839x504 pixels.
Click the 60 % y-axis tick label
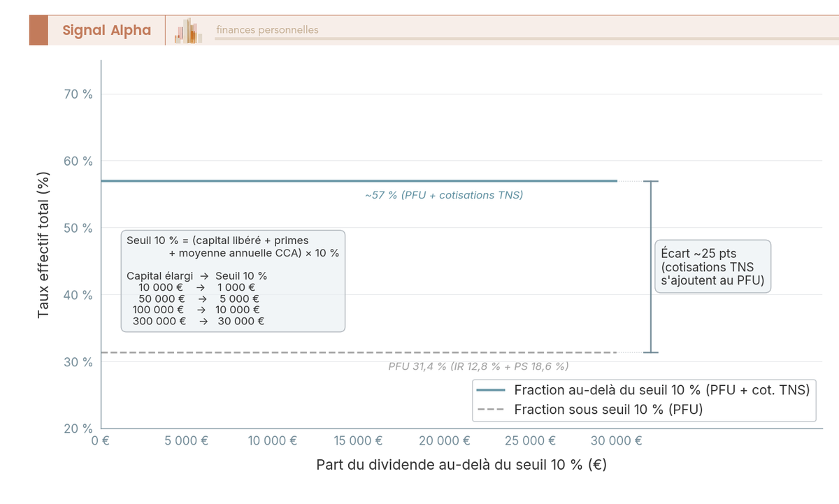click(x=78, y=161)
